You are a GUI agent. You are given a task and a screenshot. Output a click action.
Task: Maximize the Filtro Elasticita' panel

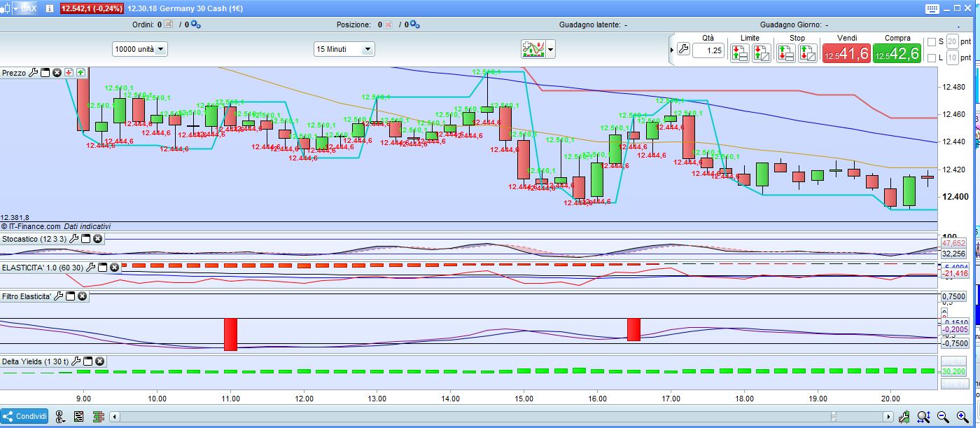coord(71,296)
